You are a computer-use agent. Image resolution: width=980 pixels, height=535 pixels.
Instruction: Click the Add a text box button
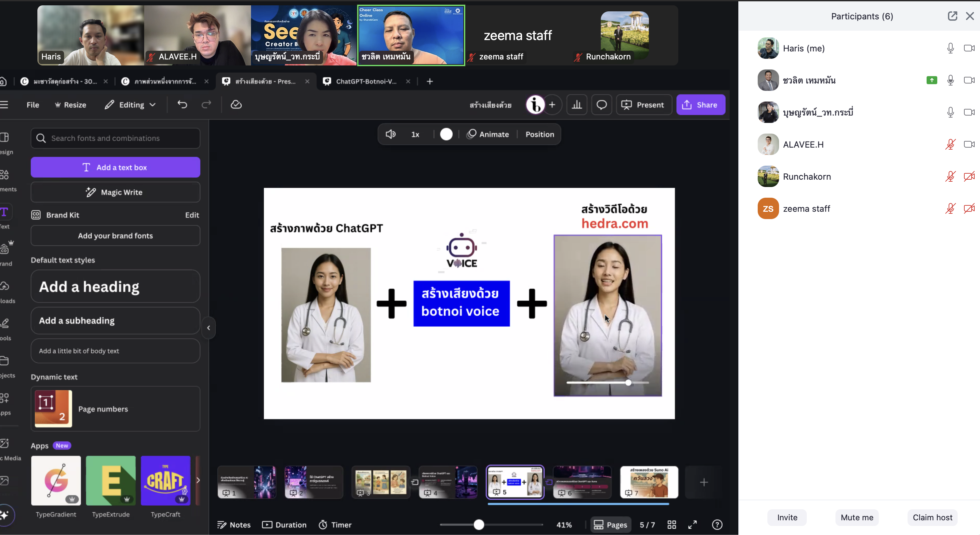click(115, 167)
